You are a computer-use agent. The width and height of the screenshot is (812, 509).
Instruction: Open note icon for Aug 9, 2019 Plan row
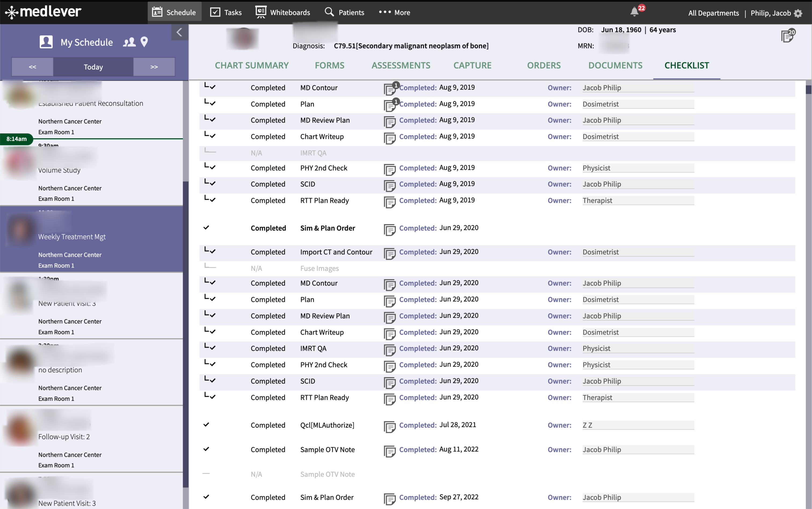coord(390,105)
